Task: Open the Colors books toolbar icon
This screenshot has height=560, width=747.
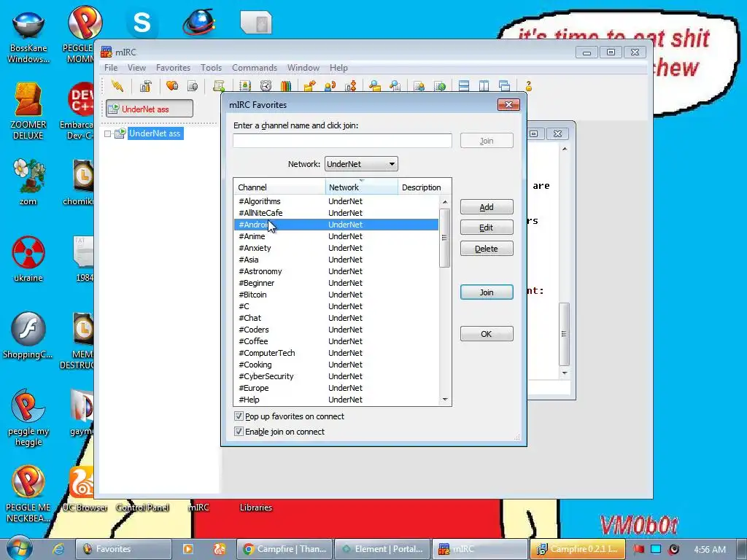Action: point(286,86)
